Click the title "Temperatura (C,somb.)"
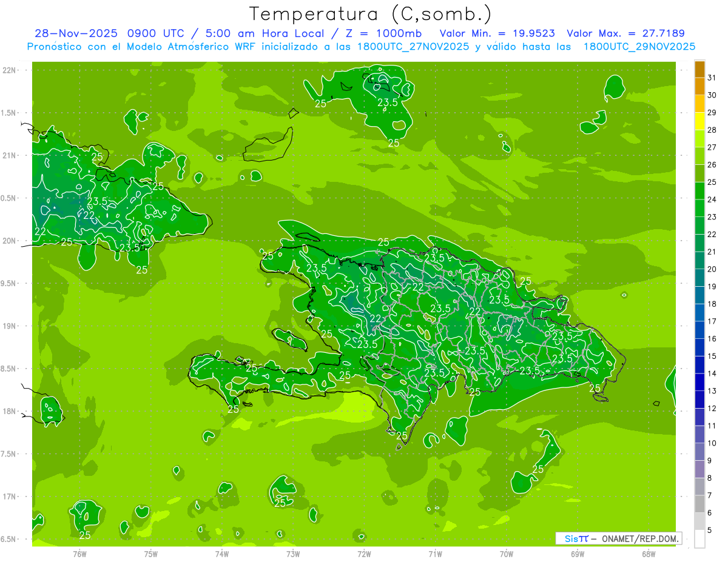Screen dimensions: 728x562 tap(371, 14)
